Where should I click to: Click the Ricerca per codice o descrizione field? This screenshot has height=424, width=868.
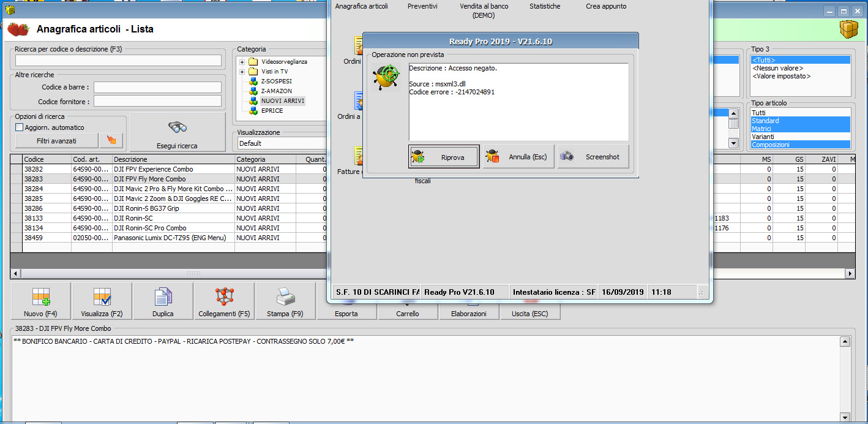pyautogui.click(x=118, y=60)
